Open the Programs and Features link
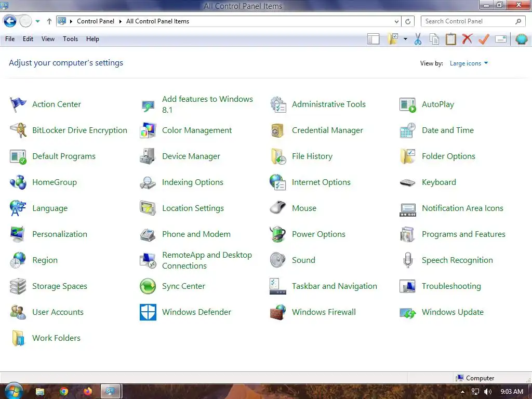532x399 pixels. coord(463,234)
